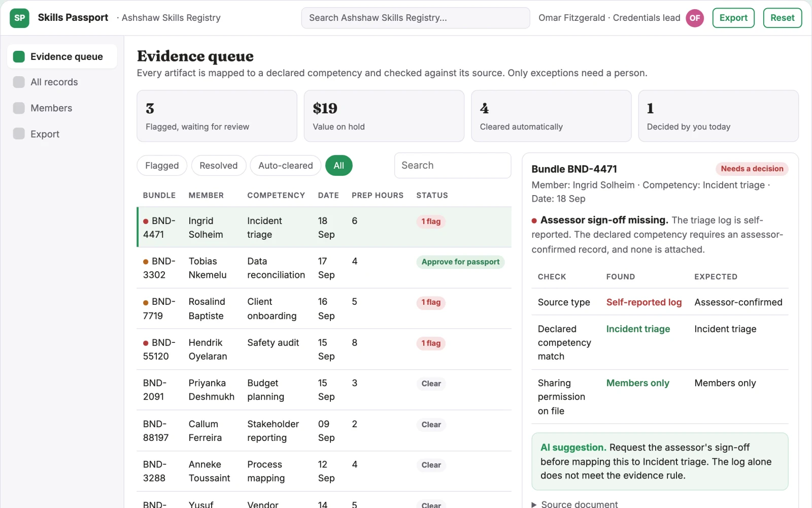Select bundle BND-2091 Priyanka Deshmukh row
Image resolution: width=812 pixels, height=508 pixels.
[x=324, y=390]
